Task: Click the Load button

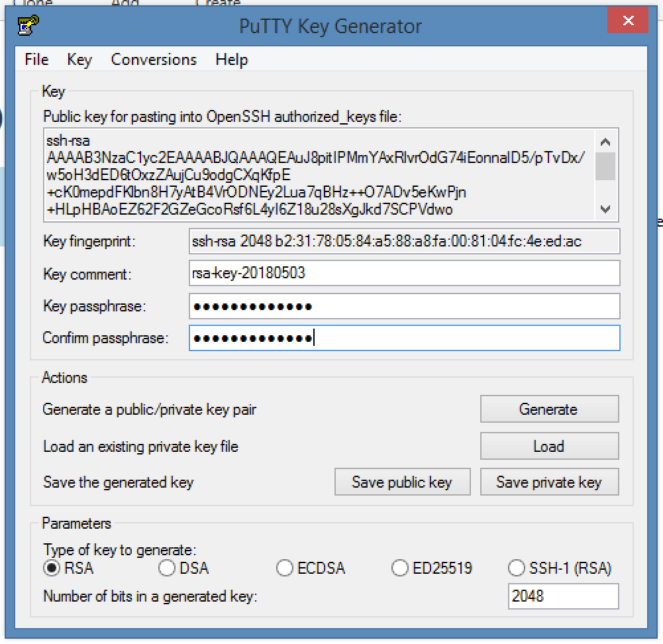Action: coord(549,446)
